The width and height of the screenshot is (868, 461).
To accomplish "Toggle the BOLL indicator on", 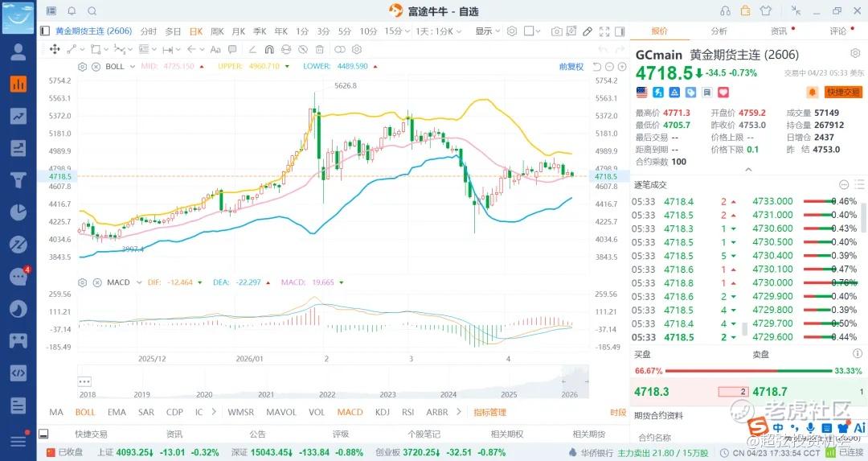I will [x=85, y=412].
